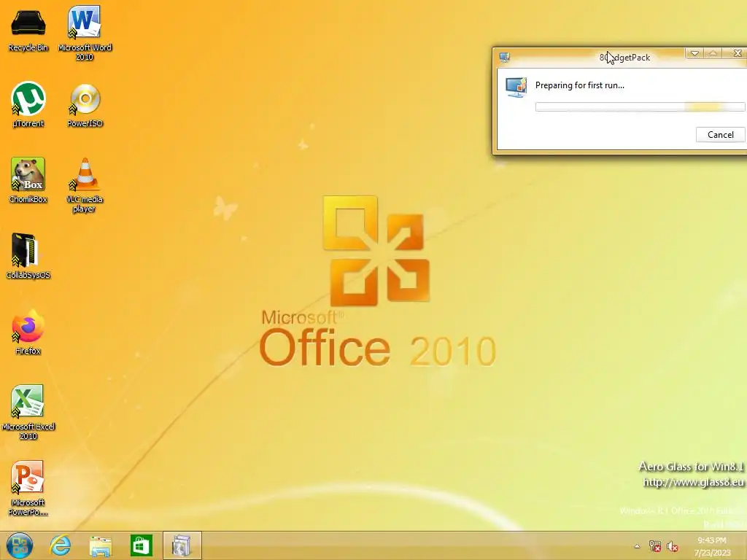Click the 'Preparing for first run...' text
This screenshot has width=747, height=560.
click(579, 85)
